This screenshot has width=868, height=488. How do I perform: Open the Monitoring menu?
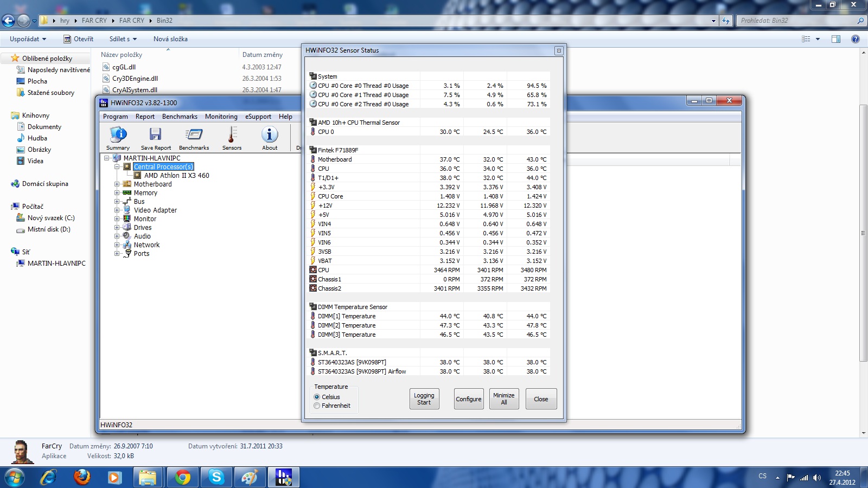point(221,117)
